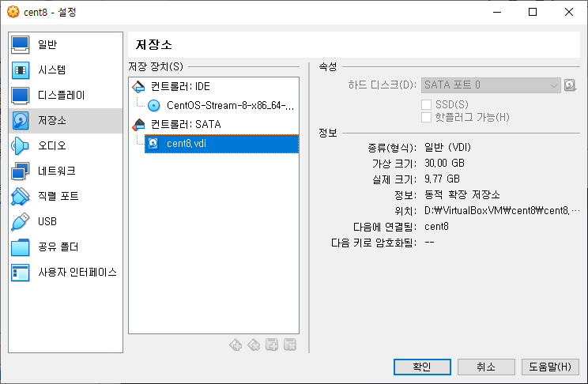
Task: Click the VirtualBox gear icon in title bar
Action: click(13, 12)
